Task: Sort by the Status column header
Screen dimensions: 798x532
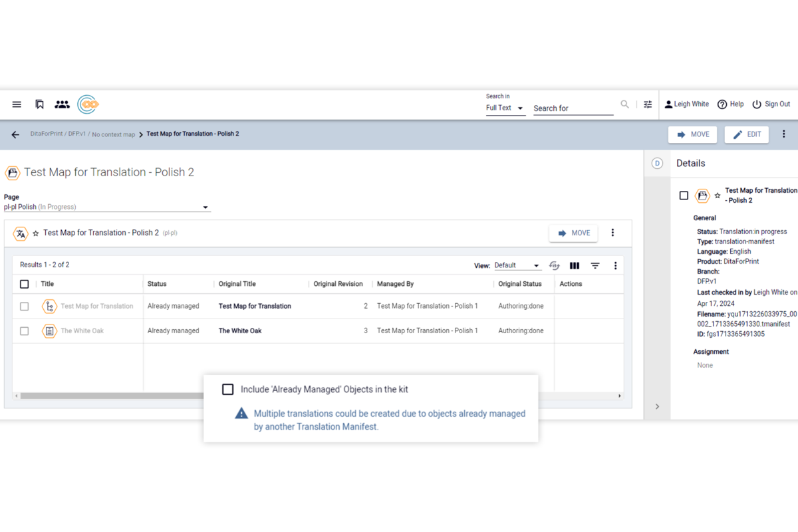Action: pos(157,284)
